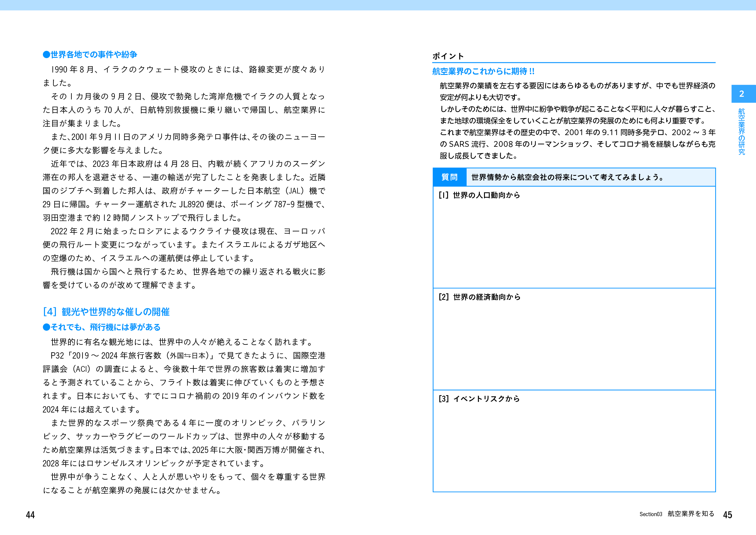Expand the [4] 観光や世界的な催しの開催 section

pyautogui.click(x=107, y=312)
